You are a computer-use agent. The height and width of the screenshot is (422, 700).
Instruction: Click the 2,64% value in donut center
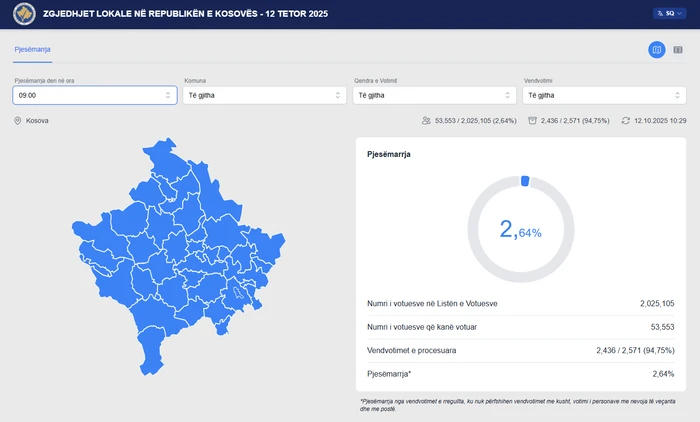coord(521,230)
